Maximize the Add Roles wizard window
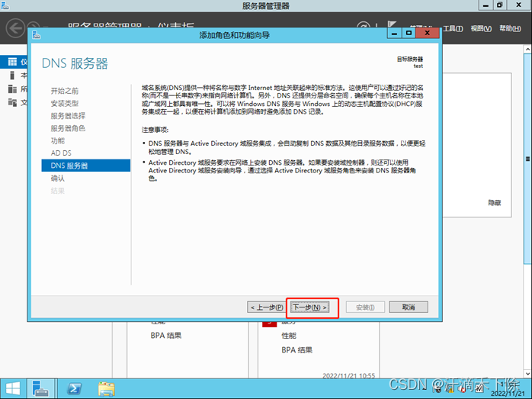Image resolution: width=532 pixels, height=399 pixels. click(409, 33)
